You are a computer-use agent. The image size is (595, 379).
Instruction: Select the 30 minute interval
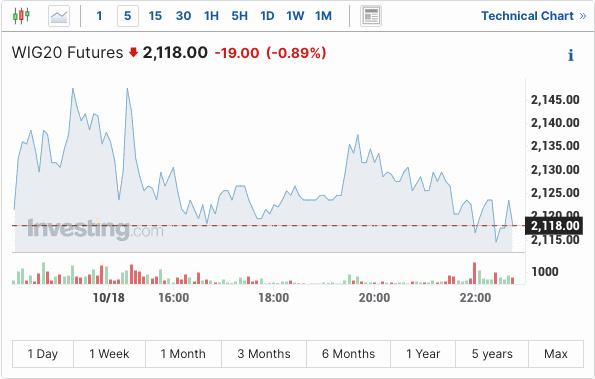click(x=183, y=16)
